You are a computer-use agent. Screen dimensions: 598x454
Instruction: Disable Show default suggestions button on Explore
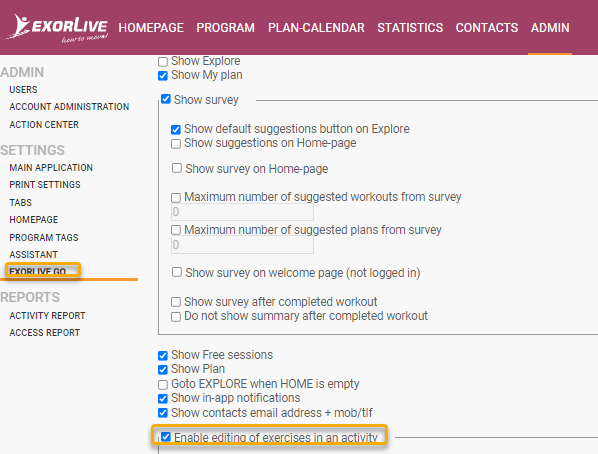pyautogui.click(x=176, y=130)
